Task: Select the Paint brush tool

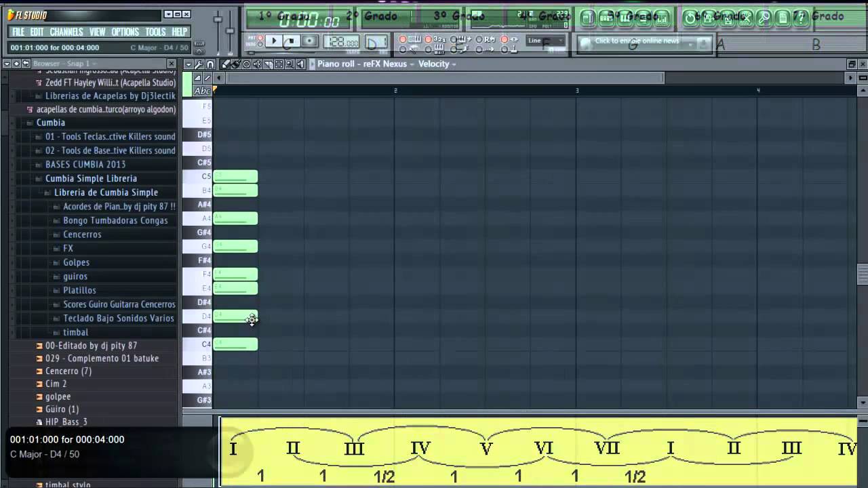Action: pyautogui.click(x=236, y=64)
